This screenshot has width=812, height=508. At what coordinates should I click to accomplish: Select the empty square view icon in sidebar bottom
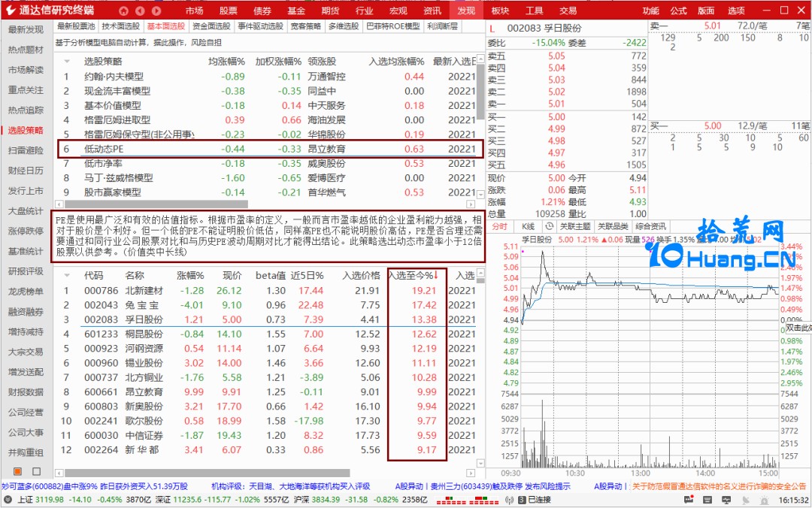[x=36, y=471]
